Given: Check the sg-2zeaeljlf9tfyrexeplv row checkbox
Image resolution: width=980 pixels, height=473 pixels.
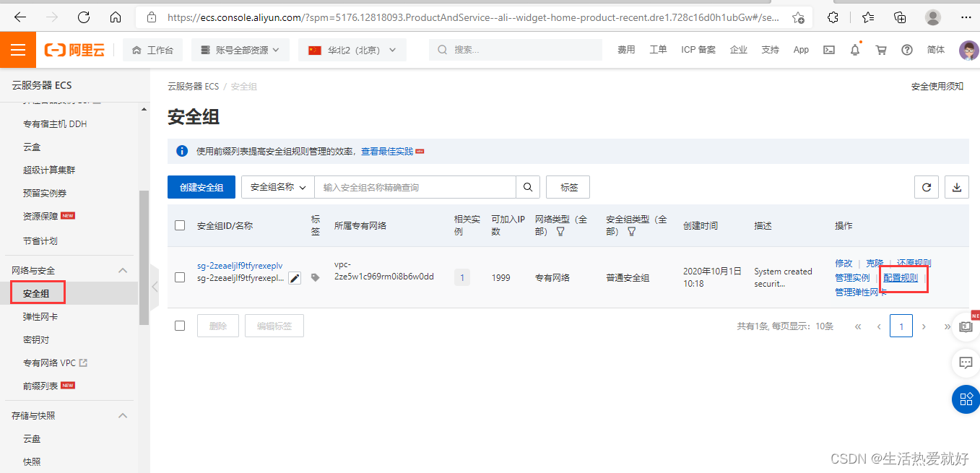Looking at the screenshot, I should coord(180,277).
